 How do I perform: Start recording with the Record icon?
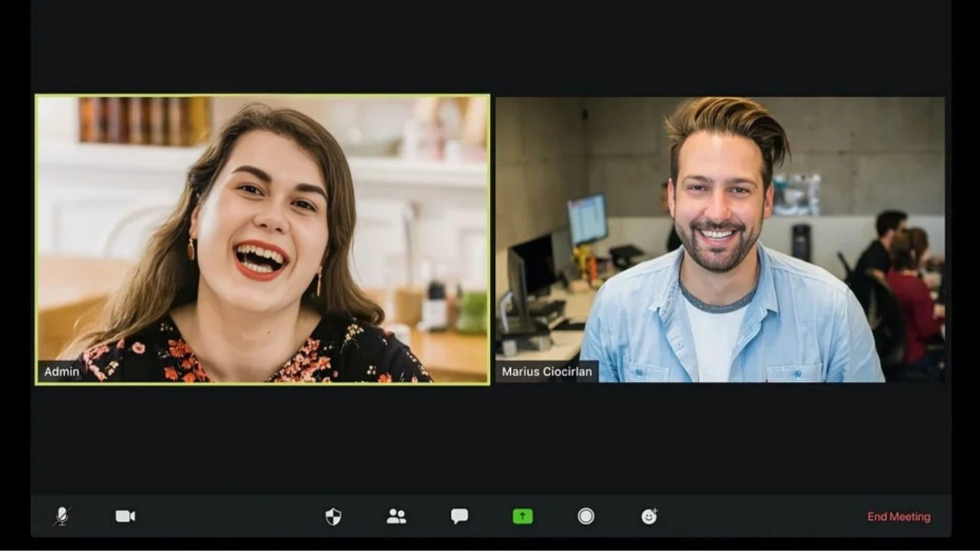click(585, 516)
